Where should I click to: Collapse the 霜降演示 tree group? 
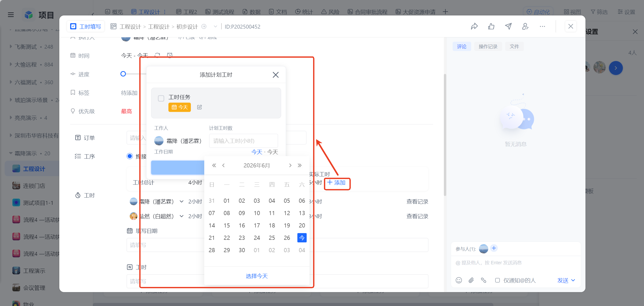(11, 153)
